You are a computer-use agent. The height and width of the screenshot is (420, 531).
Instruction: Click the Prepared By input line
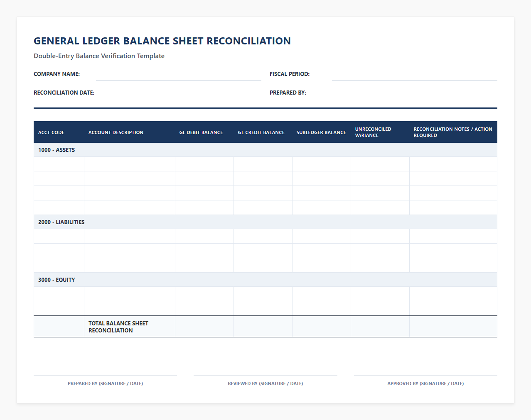[x=414, y=93]
